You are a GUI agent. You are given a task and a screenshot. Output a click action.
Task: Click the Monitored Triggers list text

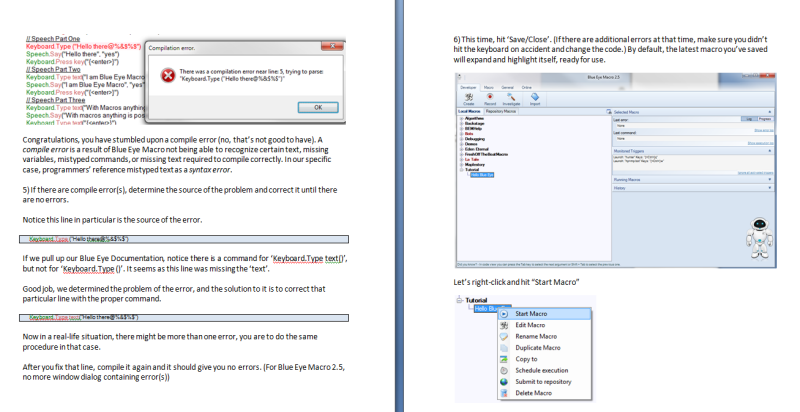pos(638,159)
